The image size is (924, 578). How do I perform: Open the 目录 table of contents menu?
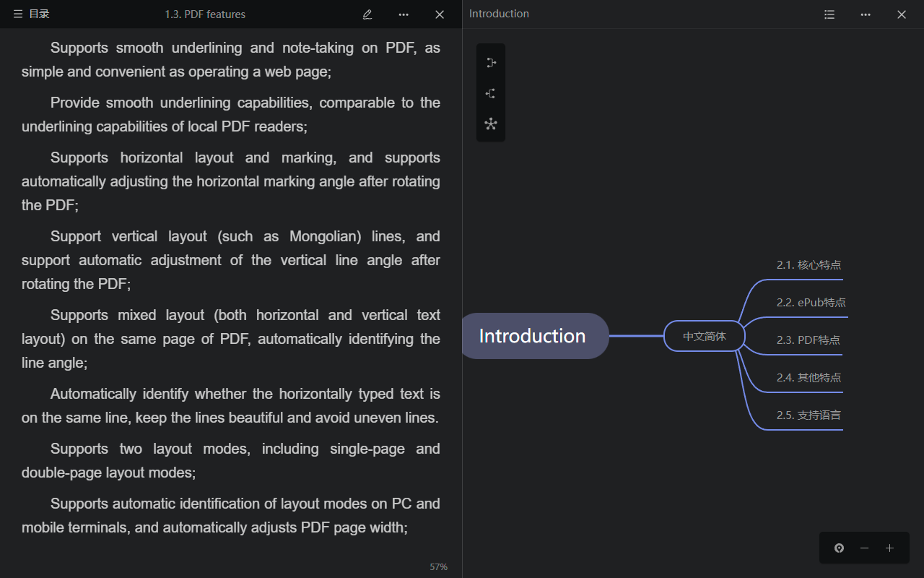[x=31, y=14]
